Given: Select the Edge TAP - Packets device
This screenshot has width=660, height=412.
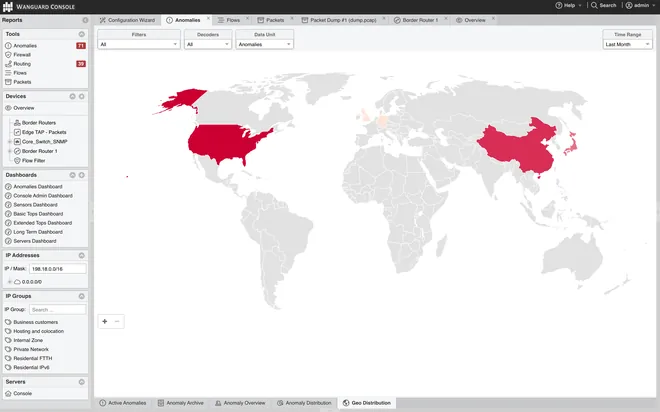Looking at the screenshot, I should (x=44, y=132).
